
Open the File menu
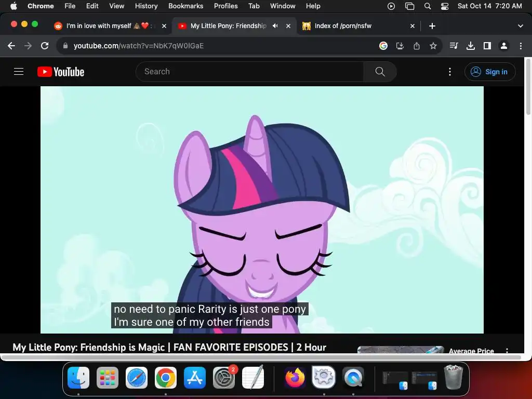point(70,6)
